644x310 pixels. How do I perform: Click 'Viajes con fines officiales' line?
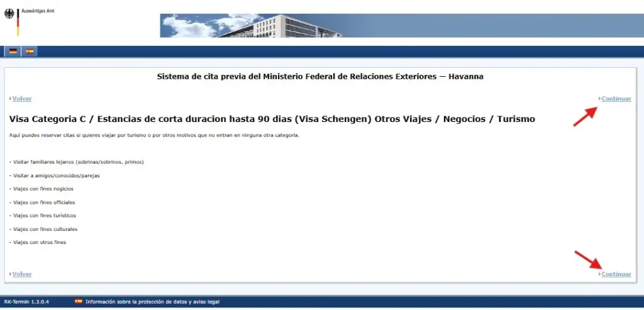[42, 202]
